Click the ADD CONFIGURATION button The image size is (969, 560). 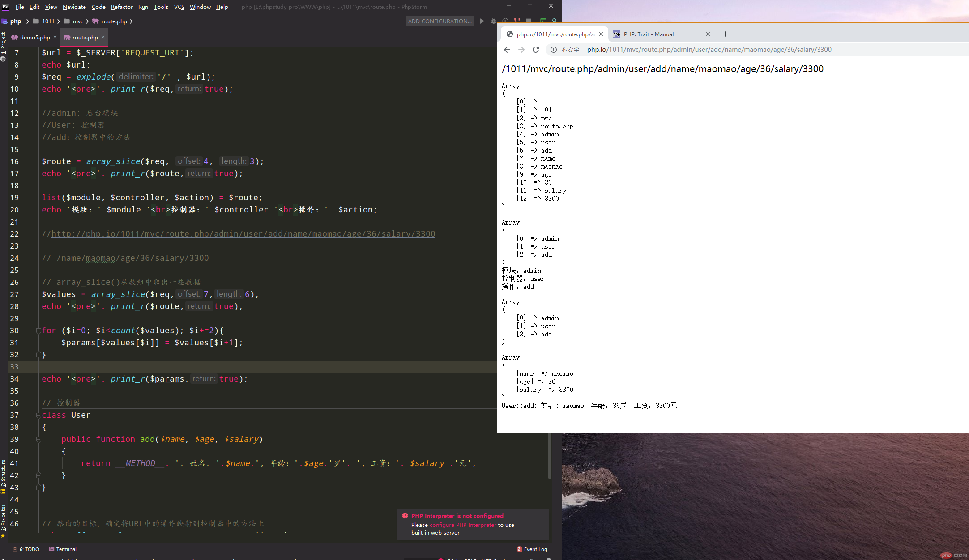pyautogui.click(x=440, y=21)
